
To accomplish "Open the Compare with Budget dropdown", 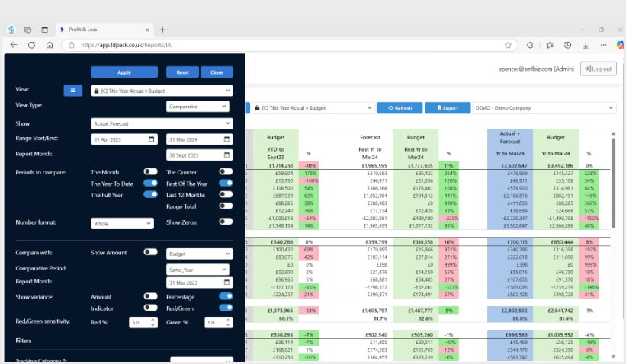I will coord(200,254).
